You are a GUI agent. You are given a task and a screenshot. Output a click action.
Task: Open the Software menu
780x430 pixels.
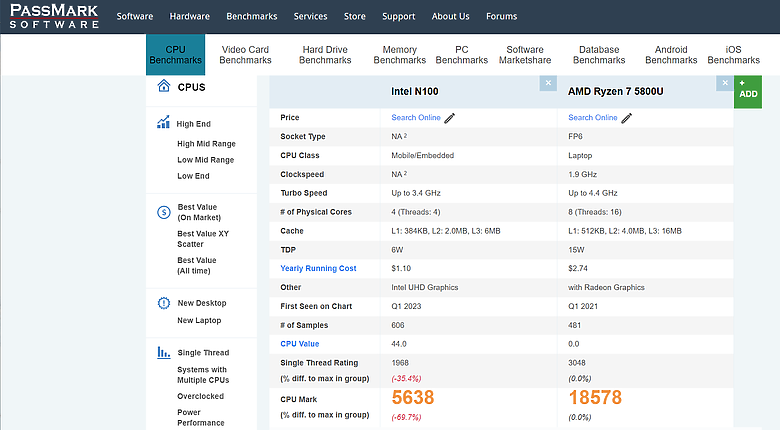(135, 16)
